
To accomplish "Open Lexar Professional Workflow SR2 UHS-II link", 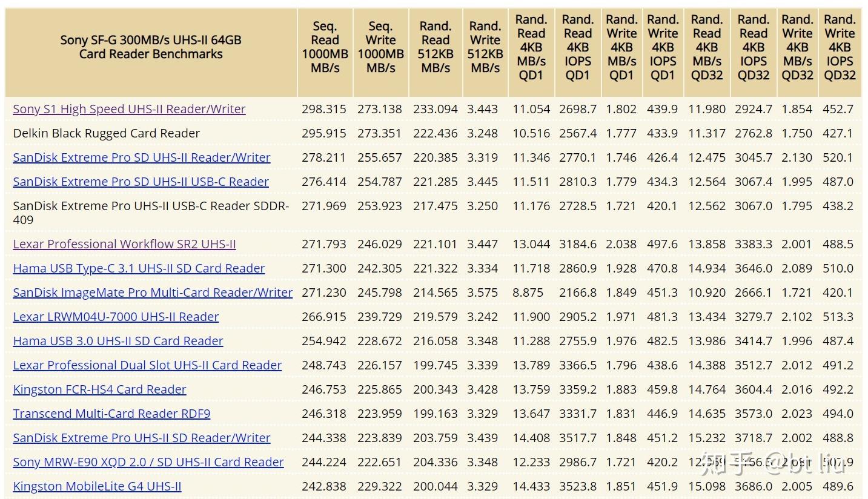I will point(124,244).
